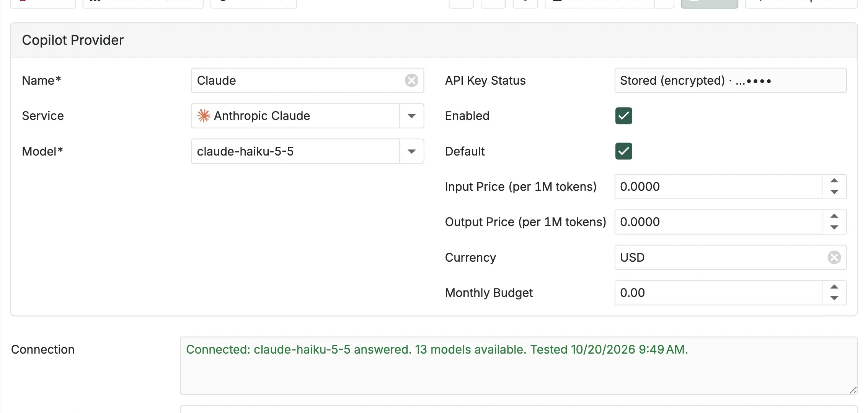The image size is (868, 413).
Task: Click the Output Price (per 1M tokens) label
Action: pos(526,222)
